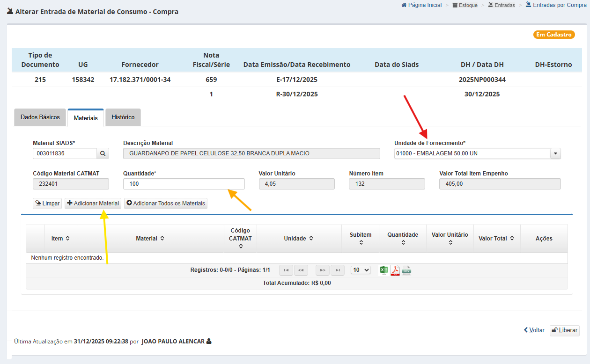Open Unidade de Fornecimento dropdown

pos(555,153)
